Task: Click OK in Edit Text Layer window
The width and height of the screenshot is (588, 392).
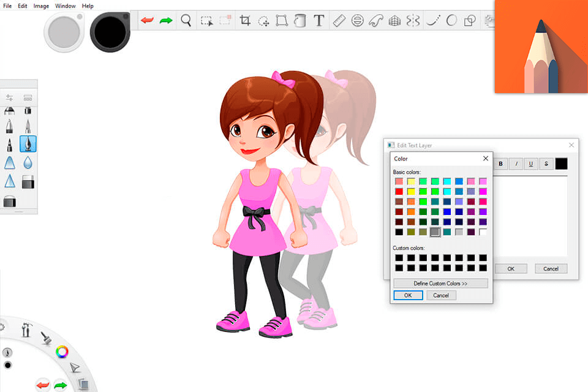Action: [511, 269]
